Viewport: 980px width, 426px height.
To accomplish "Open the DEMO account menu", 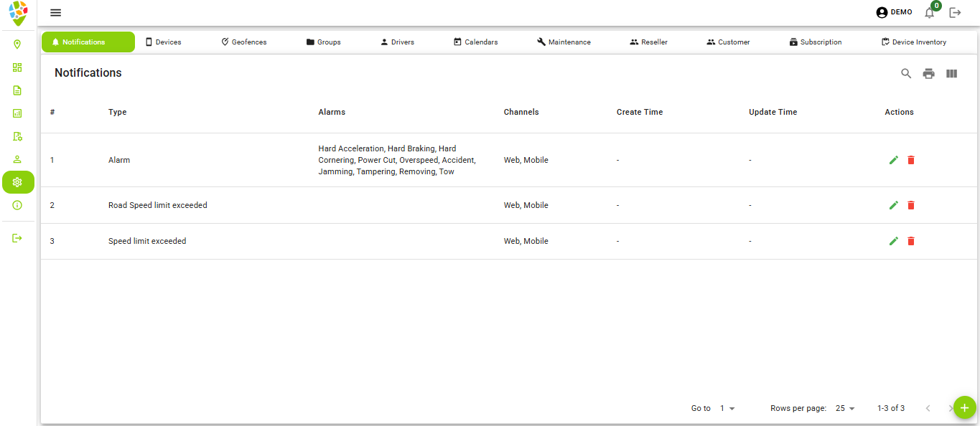I will click(x=893, y=12).
